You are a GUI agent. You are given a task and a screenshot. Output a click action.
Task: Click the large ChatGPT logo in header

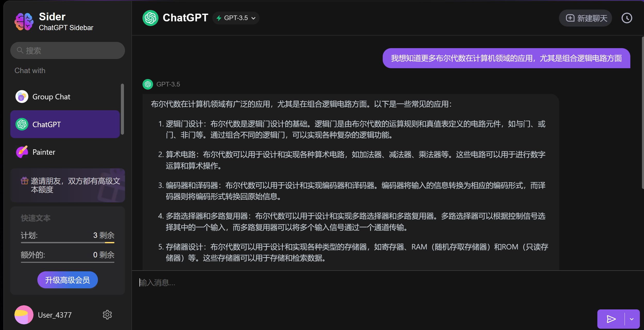(150, 18)
